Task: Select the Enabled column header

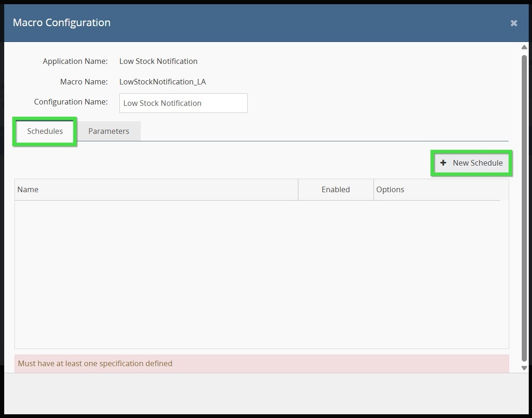Action: tap(335, 189)
